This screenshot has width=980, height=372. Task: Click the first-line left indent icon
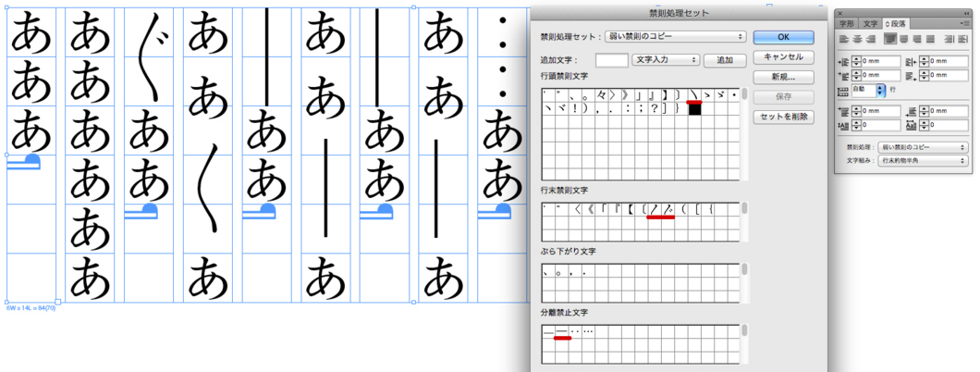click(843, 76)
